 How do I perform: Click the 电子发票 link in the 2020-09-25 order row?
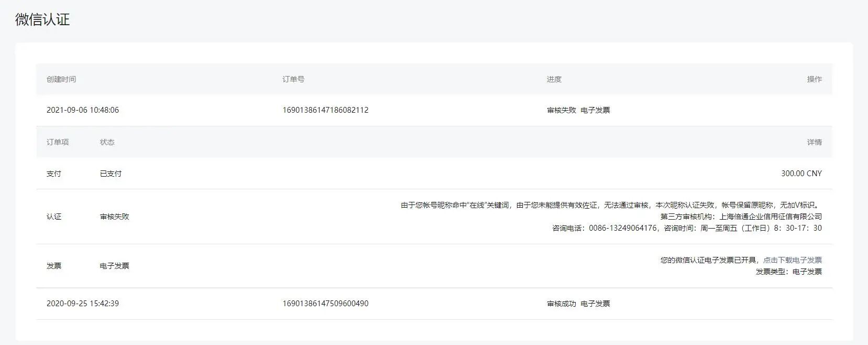tap(595, 304)
